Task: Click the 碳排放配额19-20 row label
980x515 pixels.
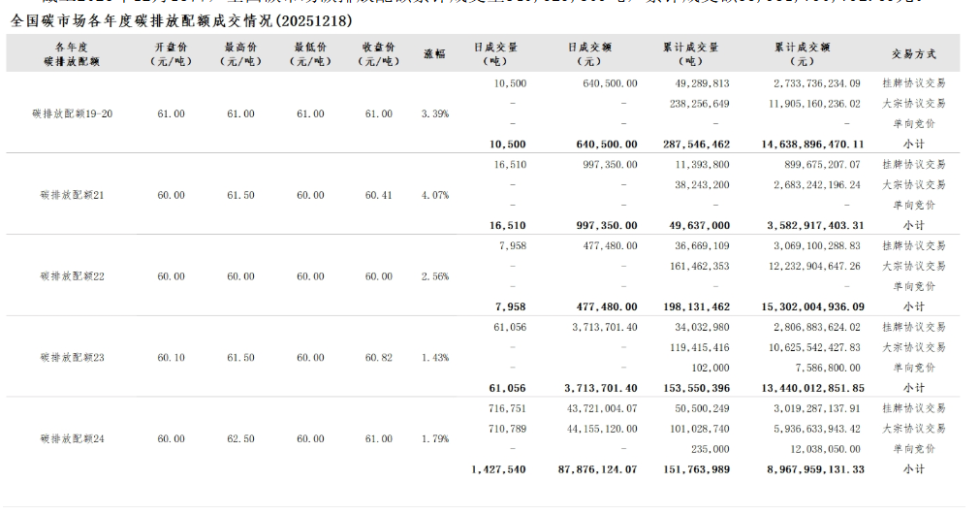Action: point(72,113)
